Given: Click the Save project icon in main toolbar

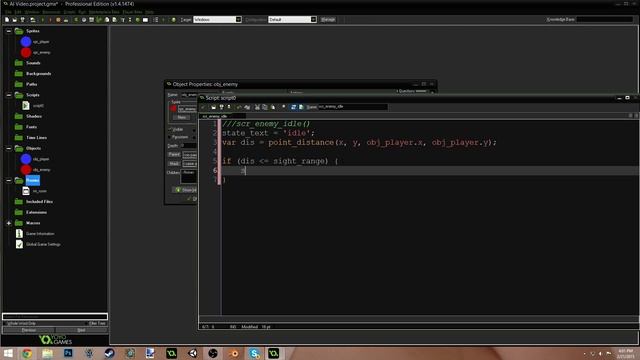Looking at the screenshot, I should coord(22,20).
